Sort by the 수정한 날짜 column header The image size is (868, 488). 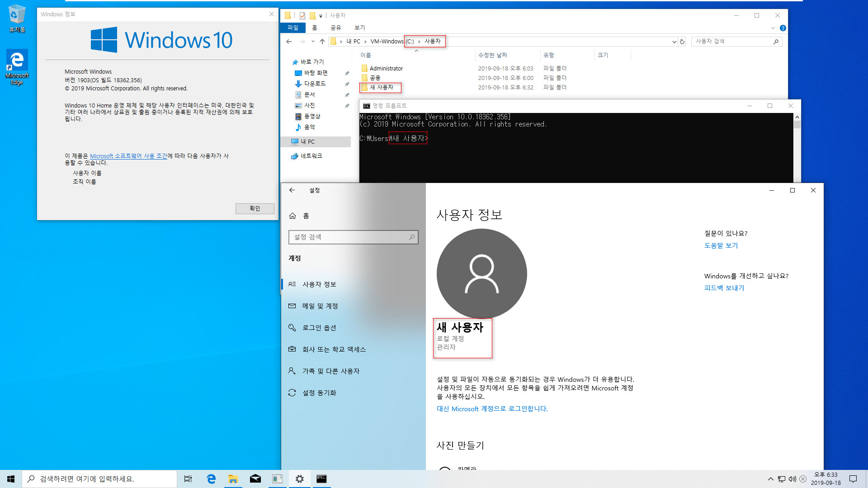pos(493,55)
